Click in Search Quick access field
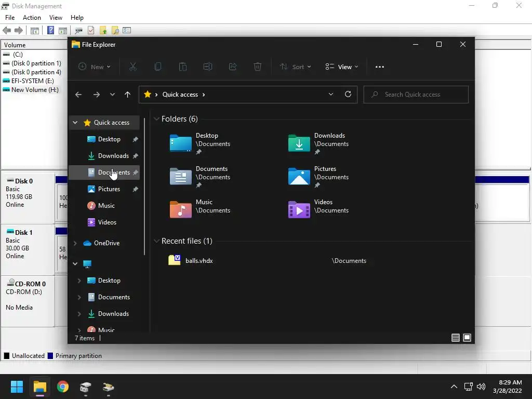The height and width of the screenshot is (399, 532). coord(416,95)
